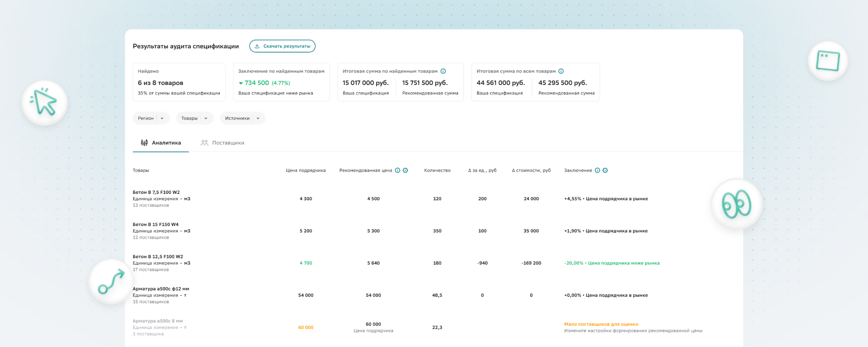Select product Бетон В 7,5 F100 W2
This screenshot has height=347, width=868.
156,192
